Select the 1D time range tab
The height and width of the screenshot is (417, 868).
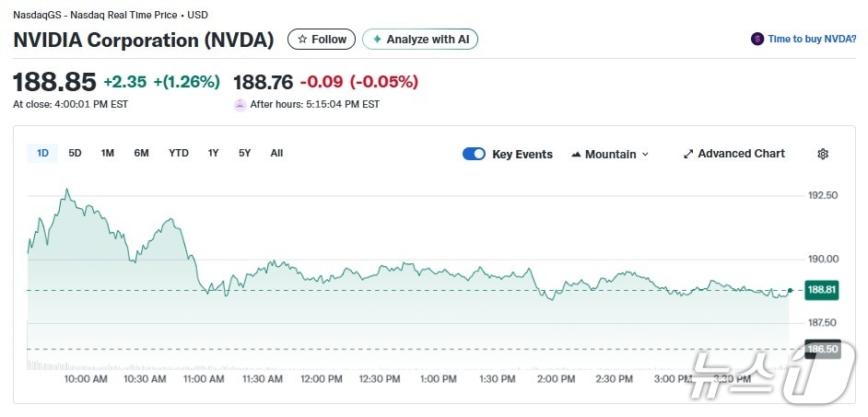(x=42, y=153)
